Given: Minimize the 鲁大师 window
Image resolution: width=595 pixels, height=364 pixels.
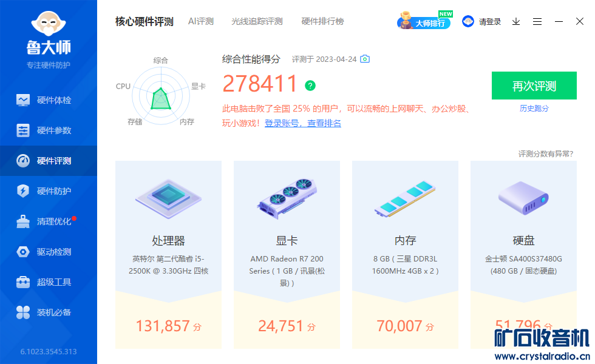Looking at the screenshot, I should 559,22.
